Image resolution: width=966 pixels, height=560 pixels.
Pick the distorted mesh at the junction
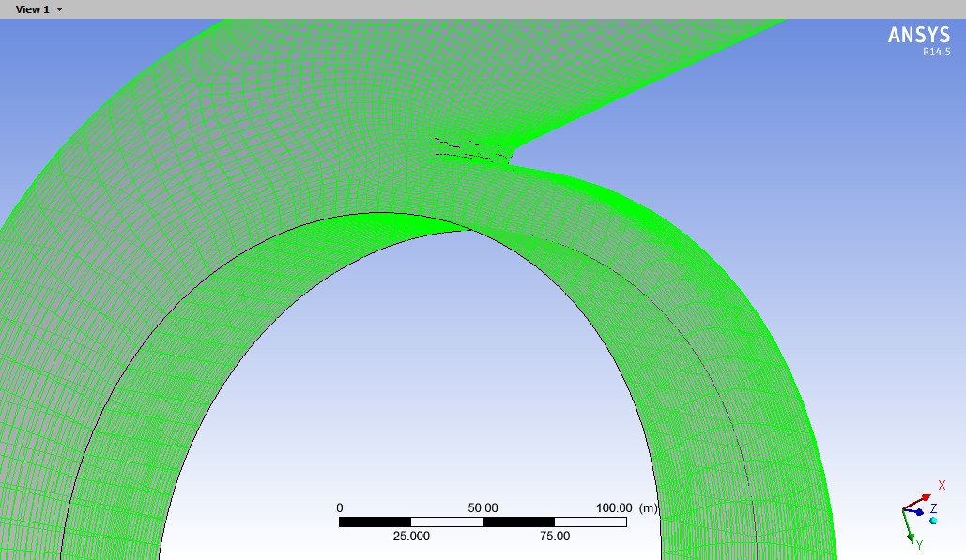469,150
